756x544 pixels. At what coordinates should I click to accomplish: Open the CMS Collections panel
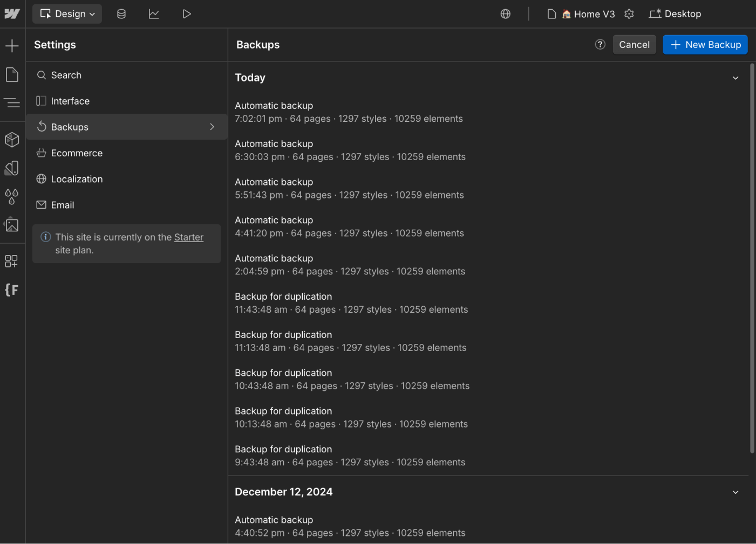[121, 13]
